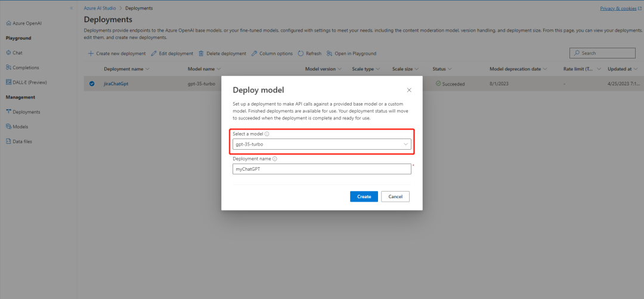Open Data files page in sidebar

(x=19, y=141)
